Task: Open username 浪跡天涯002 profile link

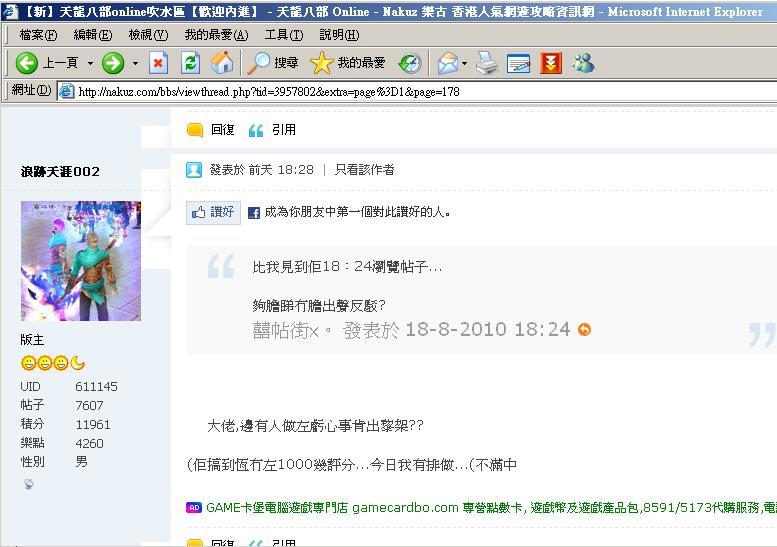Action: click(60, 172)
